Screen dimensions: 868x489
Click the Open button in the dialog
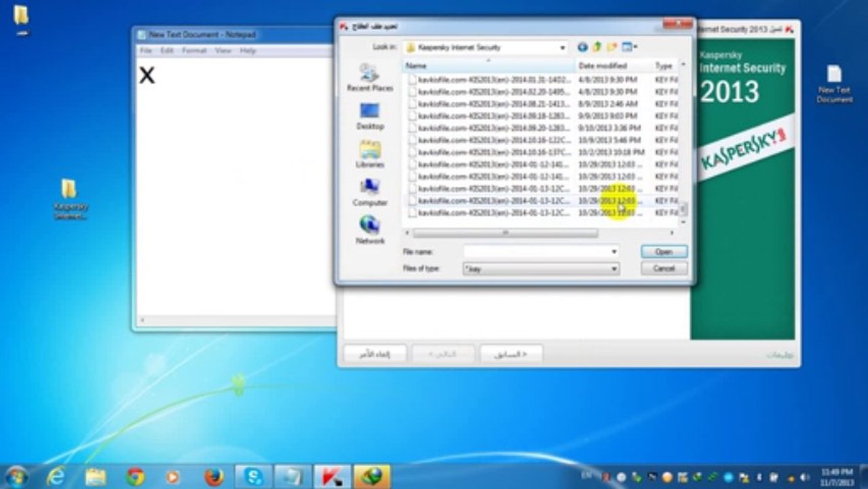tap(664, 251)
